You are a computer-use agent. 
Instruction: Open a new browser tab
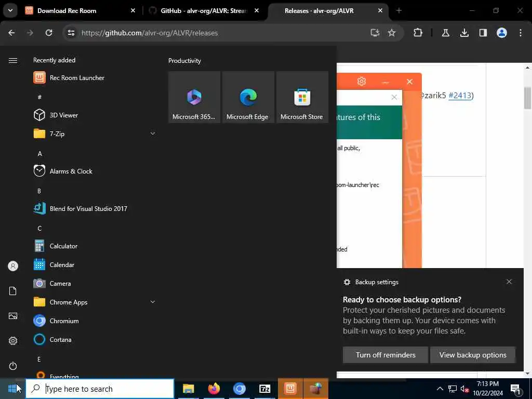[x=399, y=10]
